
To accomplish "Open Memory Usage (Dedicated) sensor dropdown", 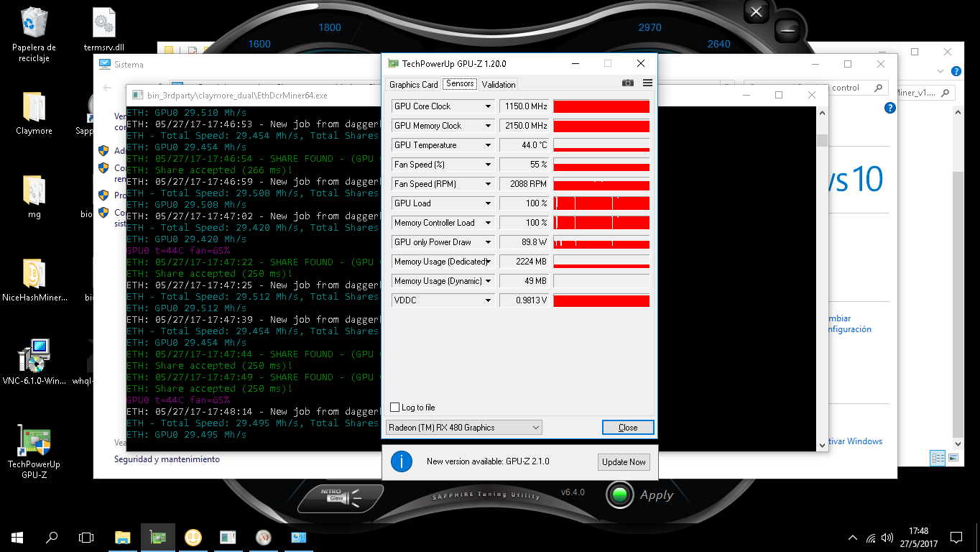I will point(488,262).
